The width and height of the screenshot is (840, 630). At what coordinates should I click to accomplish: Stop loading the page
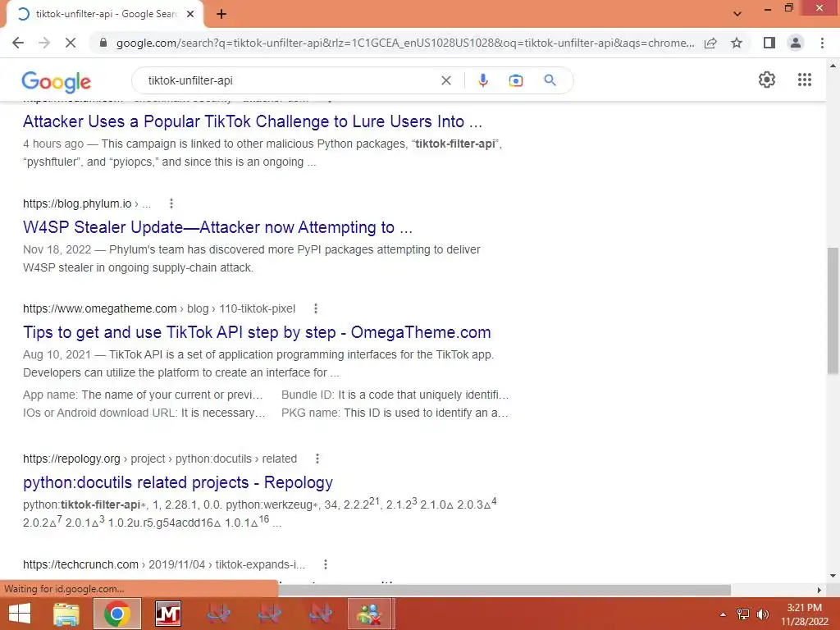click(71, 43)
